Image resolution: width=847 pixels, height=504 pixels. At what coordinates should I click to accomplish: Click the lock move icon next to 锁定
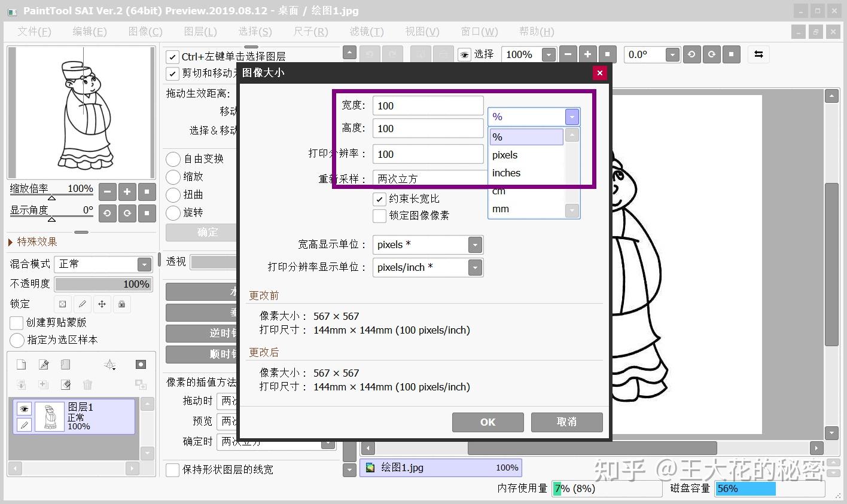click(x=102, y=304)
